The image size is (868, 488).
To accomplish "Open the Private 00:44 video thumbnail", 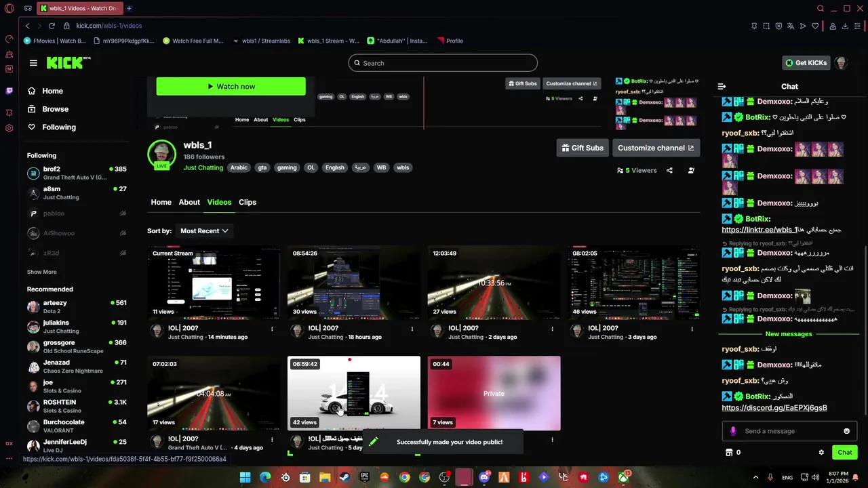I will click(x=494, y=393).
